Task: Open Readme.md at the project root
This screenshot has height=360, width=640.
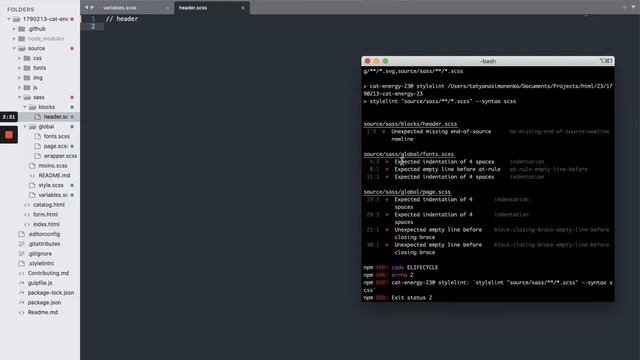Action: pyautogui.click(x=43, y=313)
